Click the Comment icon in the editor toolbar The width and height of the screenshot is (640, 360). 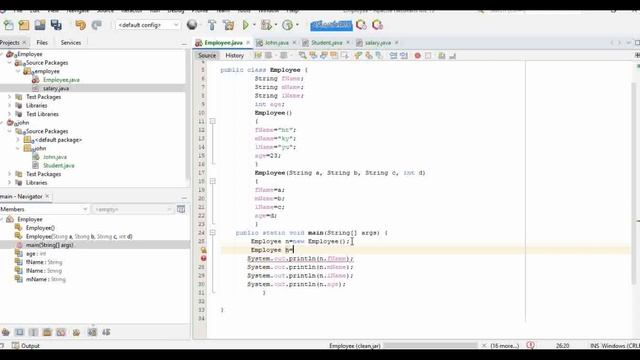pyautogui.click(x=442, y=56)
